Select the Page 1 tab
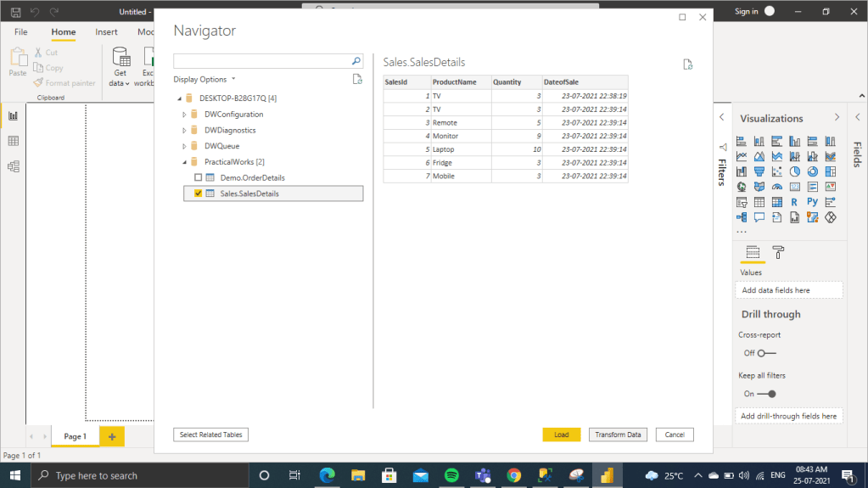Image resolution: width=868 pixels, height=488 pixels. (x=75, y=436)
